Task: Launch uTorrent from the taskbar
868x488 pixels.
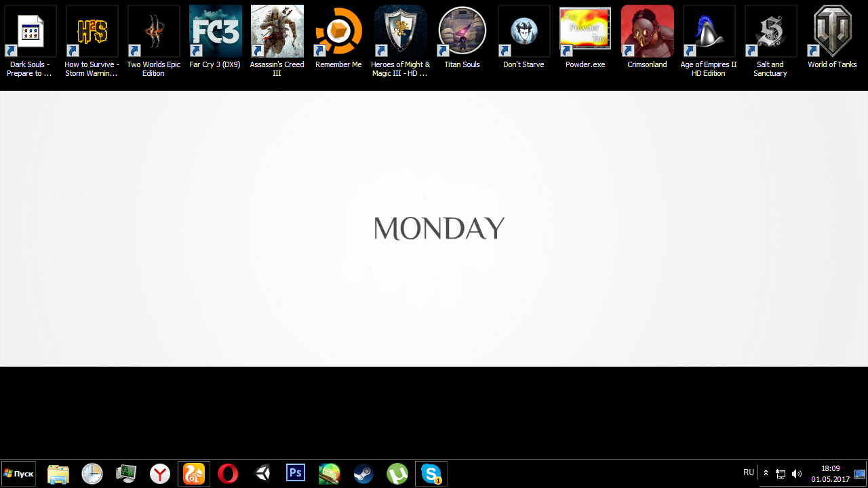Action: click(397, 474)
